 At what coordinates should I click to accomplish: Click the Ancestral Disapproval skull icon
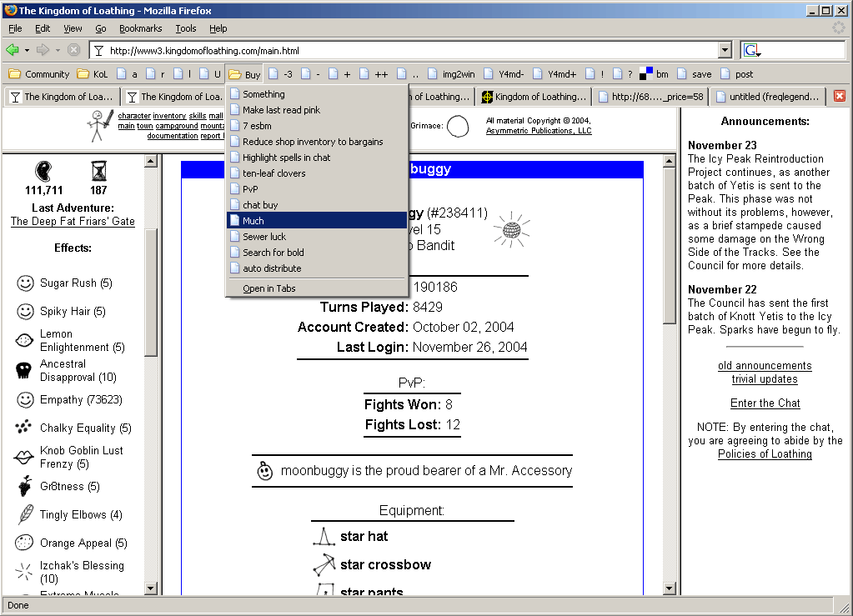pyautogui.click(x=24, y=370)
